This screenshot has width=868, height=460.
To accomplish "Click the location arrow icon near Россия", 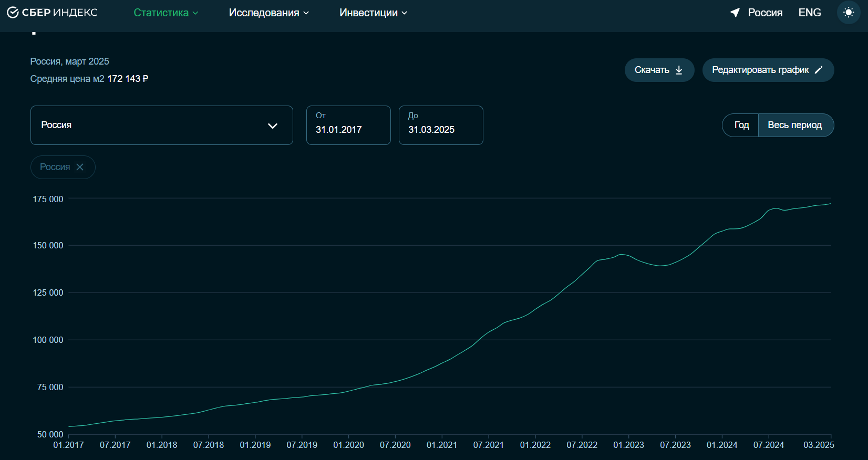I will pyautogui.click(x=735, y=13).
